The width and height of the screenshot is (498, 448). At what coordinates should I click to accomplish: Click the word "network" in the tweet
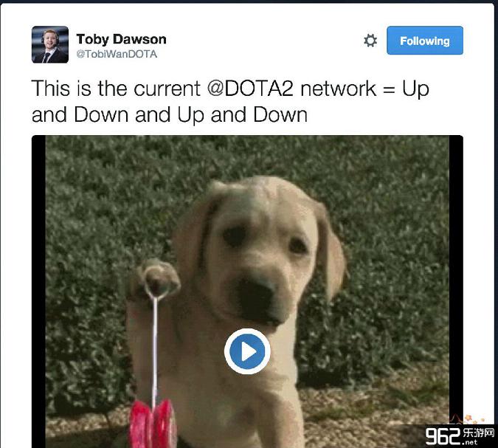(x=338, y=89)
